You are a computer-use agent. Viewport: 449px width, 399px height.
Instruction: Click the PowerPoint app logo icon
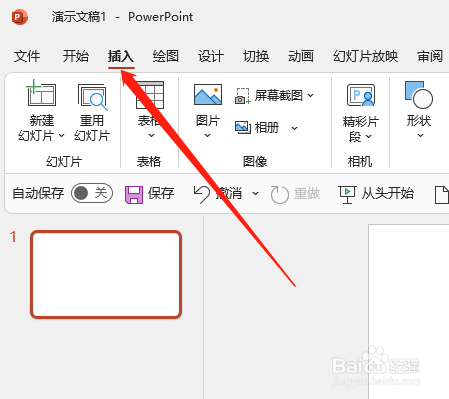point(20,17)
